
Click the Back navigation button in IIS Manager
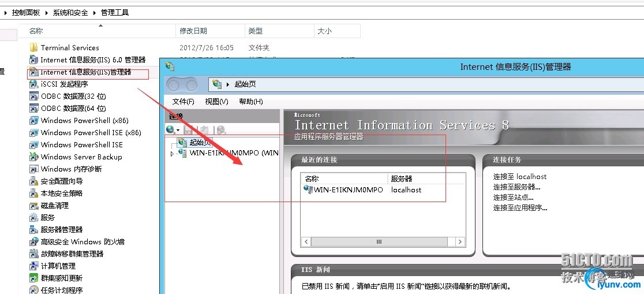pyautogui.click(x=174, y=85)
